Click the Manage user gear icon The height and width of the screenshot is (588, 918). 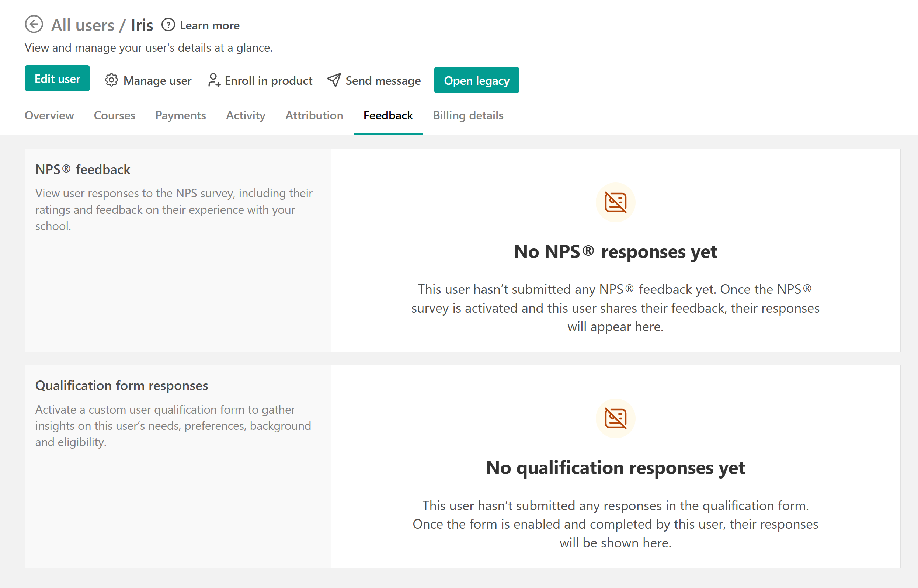[x=111, y=80]
